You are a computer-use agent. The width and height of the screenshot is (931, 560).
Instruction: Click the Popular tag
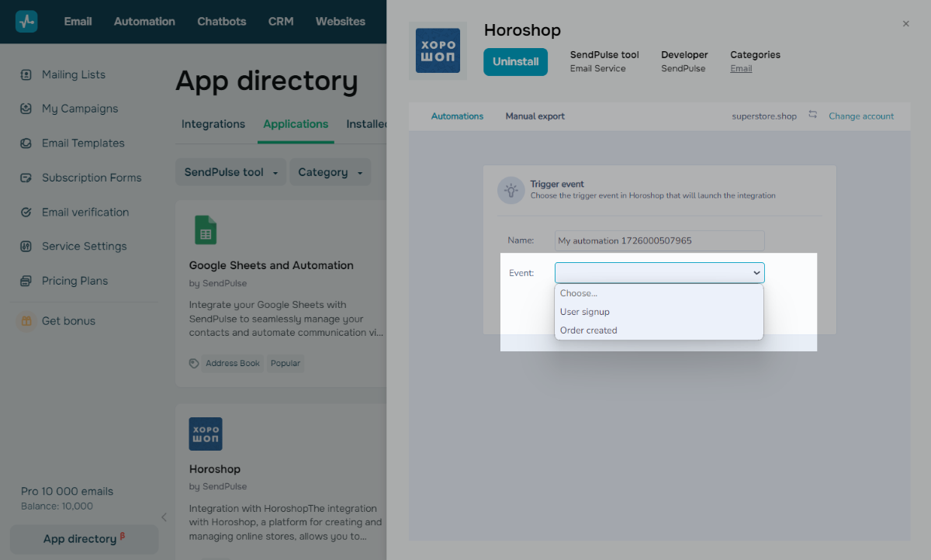(x=286, y=363)
